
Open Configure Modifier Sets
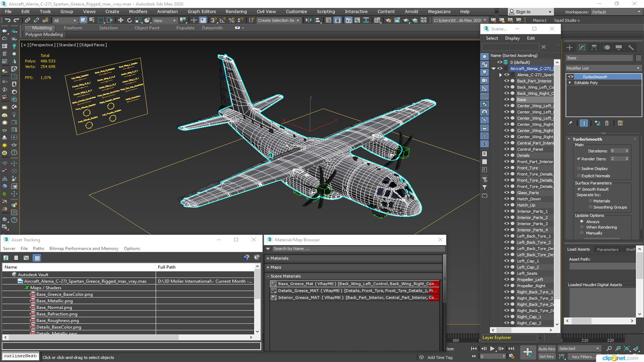(620, 123)
